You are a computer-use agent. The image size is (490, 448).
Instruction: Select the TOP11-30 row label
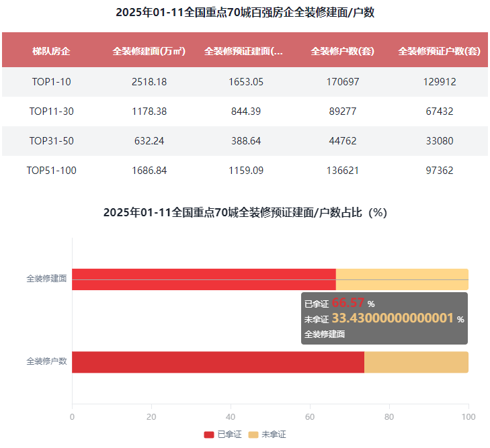(x=51, y=111)
